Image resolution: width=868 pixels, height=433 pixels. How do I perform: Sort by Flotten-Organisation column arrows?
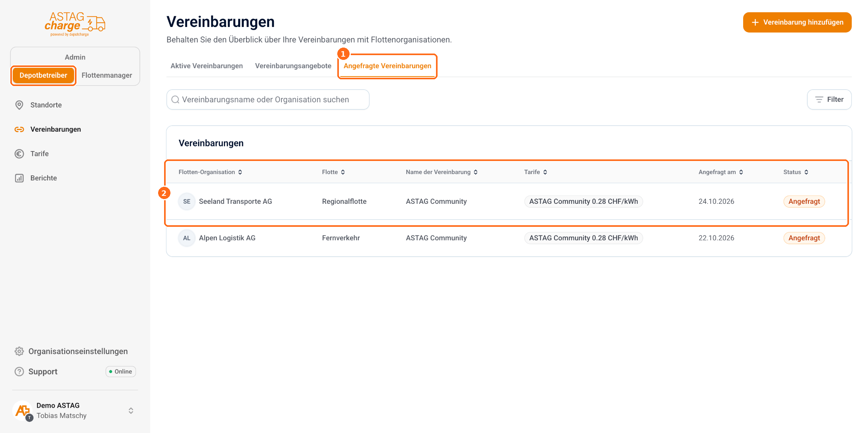click(x=240, y=172)
